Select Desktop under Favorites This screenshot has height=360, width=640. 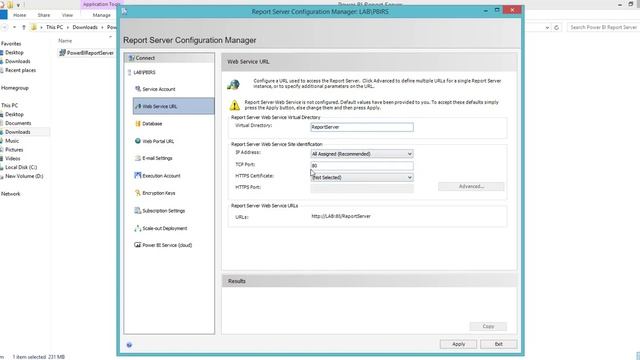[x=14, y=53]
